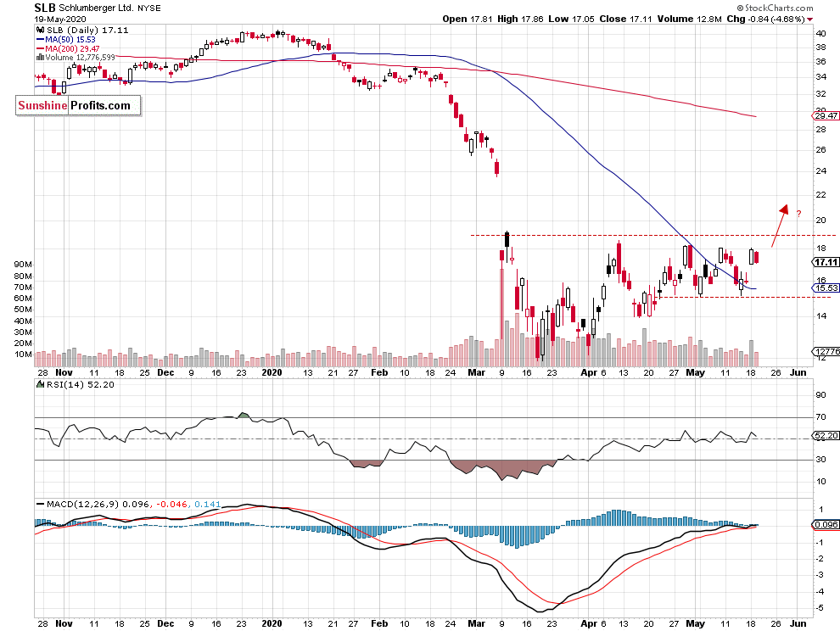Click the red -0.046 MACD signal value
Image resolution: width=840 pixels, height=631 pixels.
(172, 504)
